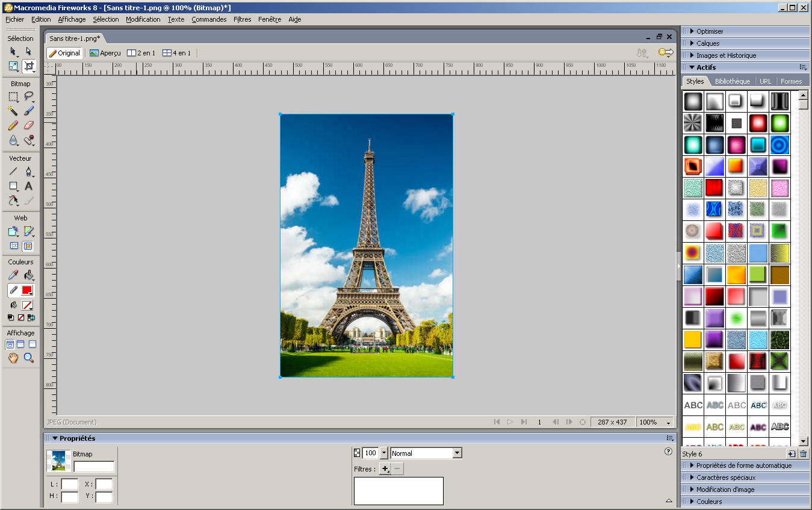Screen dimensions: 812x510
Task: Switch to Aperçu preview mode
Action: [105, 53]
